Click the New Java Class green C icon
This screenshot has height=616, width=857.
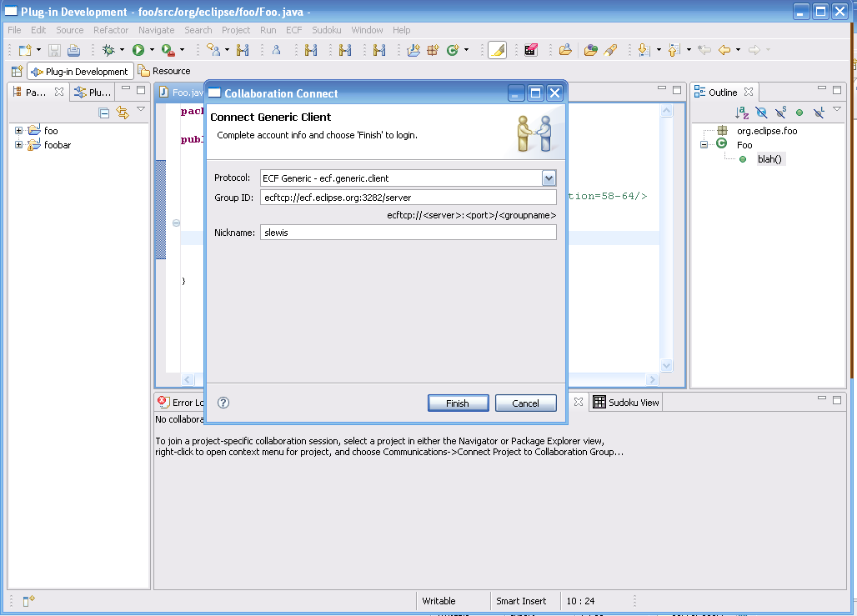(x=452, y=50)
